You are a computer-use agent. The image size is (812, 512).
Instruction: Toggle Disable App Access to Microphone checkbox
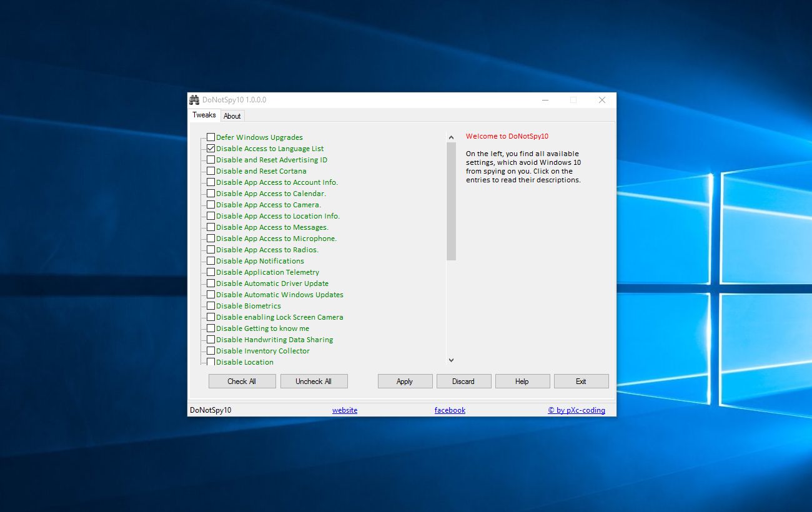pyautogui.click(x=211, y=239)
